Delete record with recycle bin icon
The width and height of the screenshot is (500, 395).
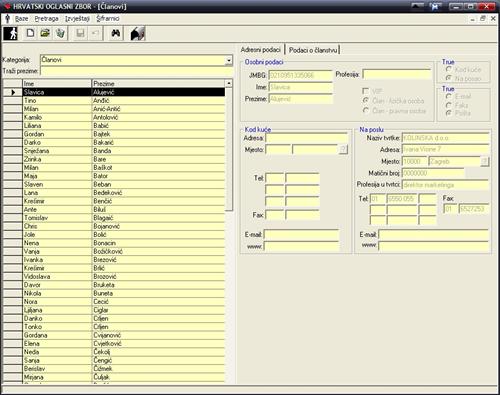pyautogui.click(x=60, y=33)
